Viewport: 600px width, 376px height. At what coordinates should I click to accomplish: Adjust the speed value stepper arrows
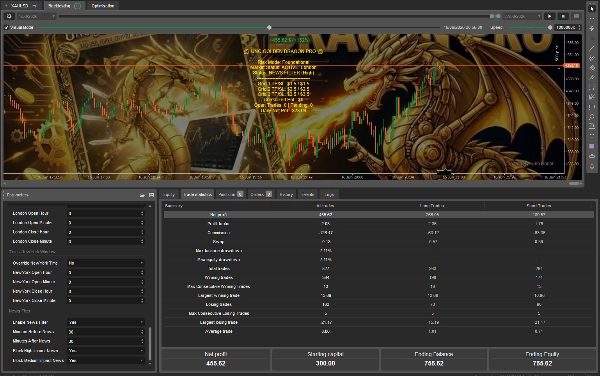(579, 28)
